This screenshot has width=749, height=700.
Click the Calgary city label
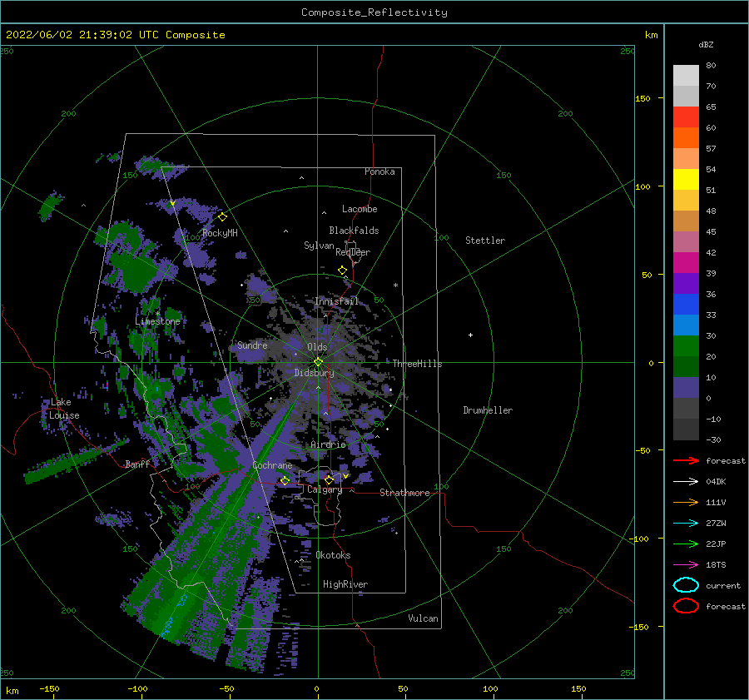[325, 489]
